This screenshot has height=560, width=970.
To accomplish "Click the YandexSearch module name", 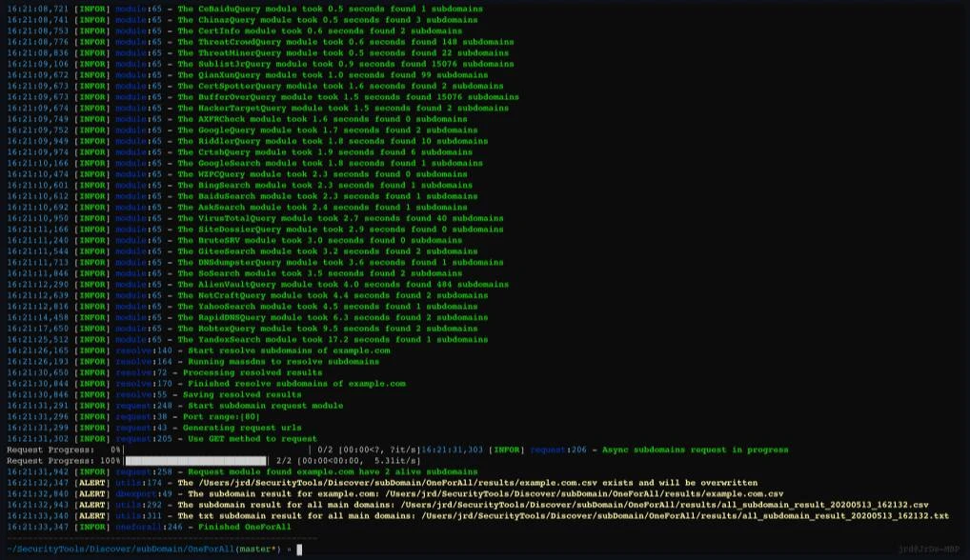I will (229, 340).
